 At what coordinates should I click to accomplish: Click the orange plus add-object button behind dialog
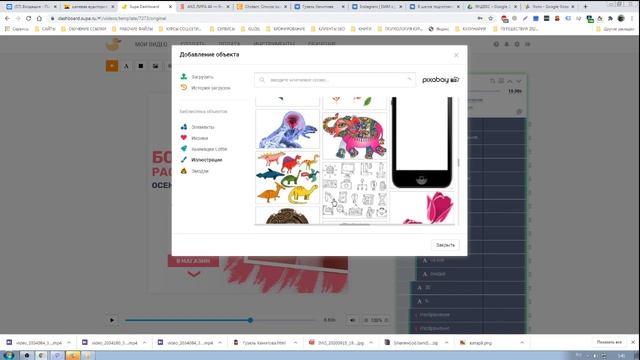[112, 66]
